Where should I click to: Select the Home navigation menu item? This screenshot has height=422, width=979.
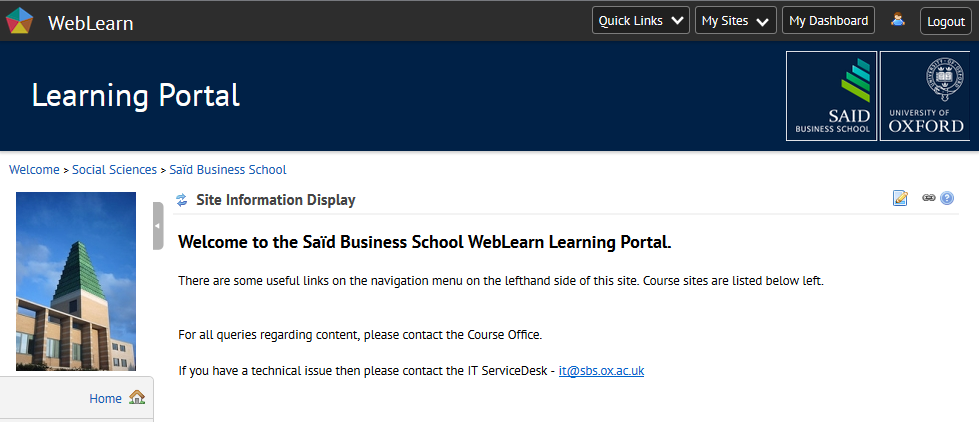(x=105, y=398)
